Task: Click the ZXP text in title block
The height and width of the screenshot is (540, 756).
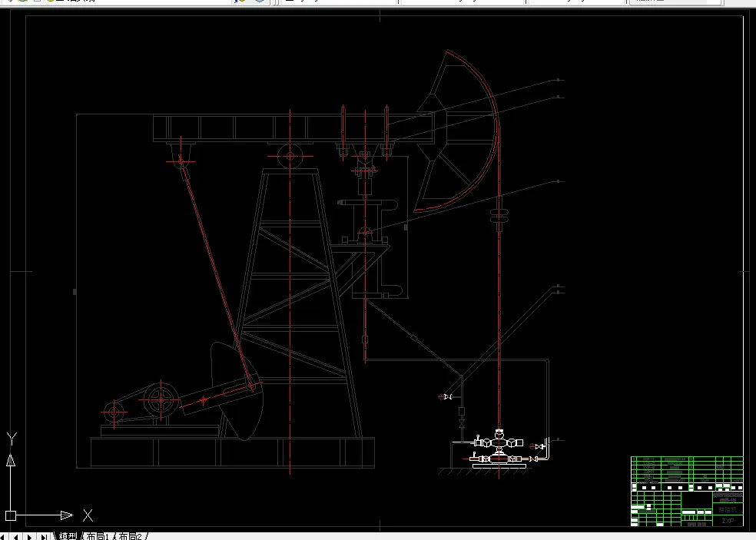Action: [728, 521]
